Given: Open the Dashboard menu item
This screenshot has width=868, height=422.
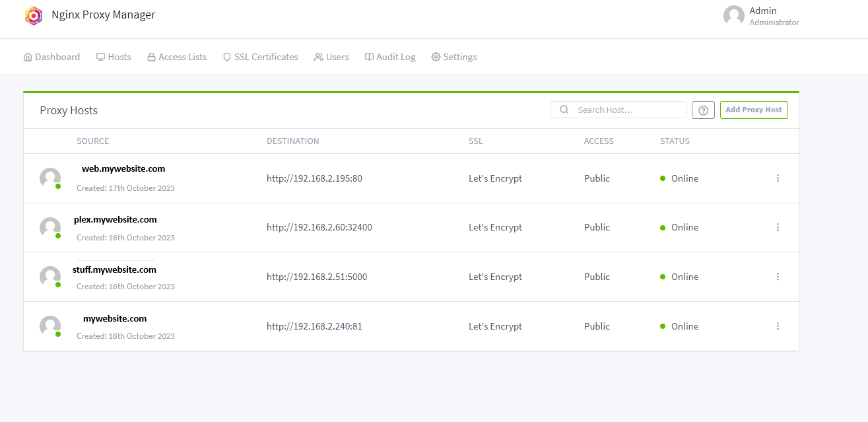Looking at the screenshot, I should (x=51, y=57).
